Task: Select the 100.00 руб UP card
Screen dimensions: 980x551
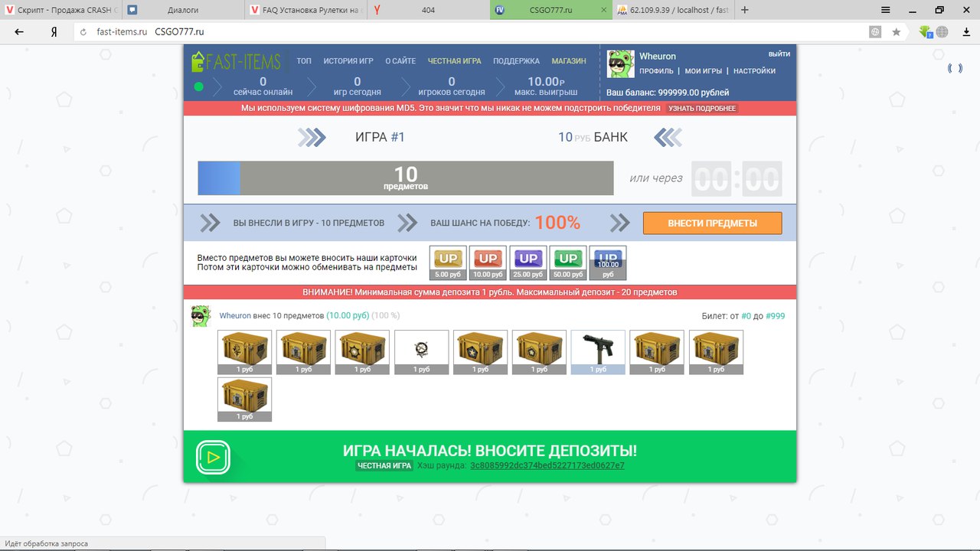Action: click(608, 262)
